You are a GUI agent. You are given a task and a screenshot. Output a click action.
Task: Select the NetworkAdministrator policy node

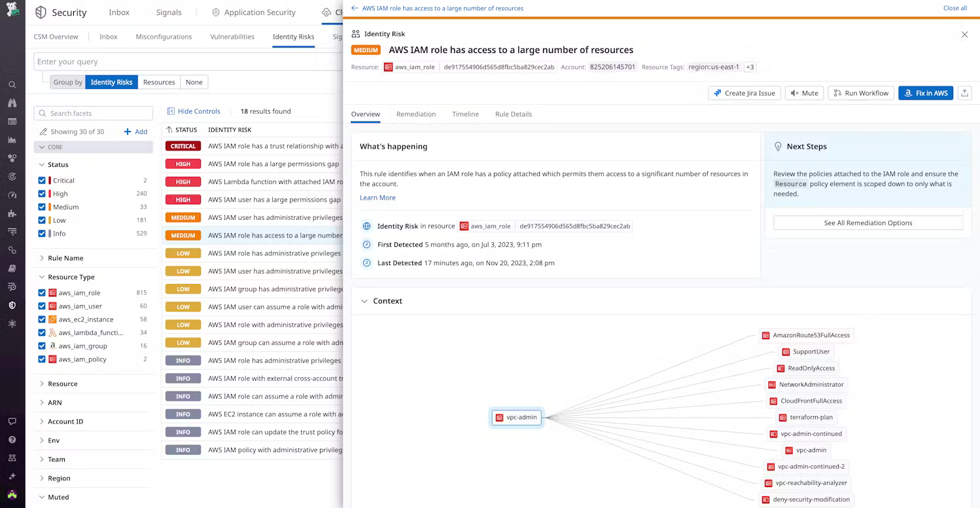point(806,384)
